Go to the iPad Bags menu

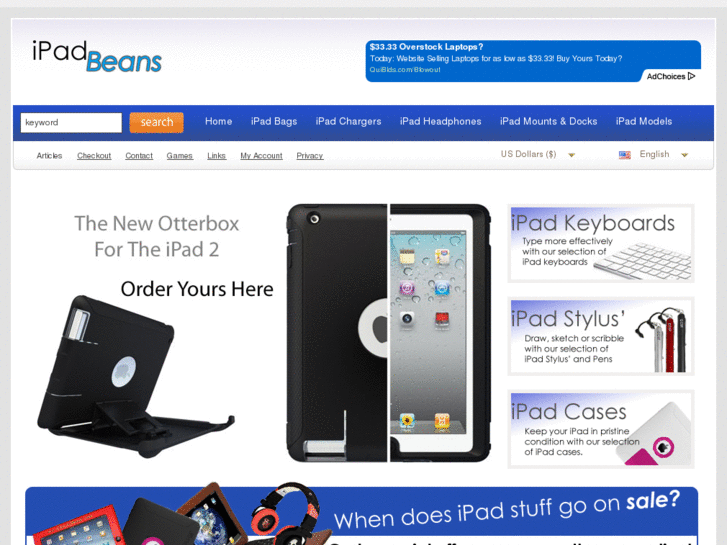pos(274,122)
